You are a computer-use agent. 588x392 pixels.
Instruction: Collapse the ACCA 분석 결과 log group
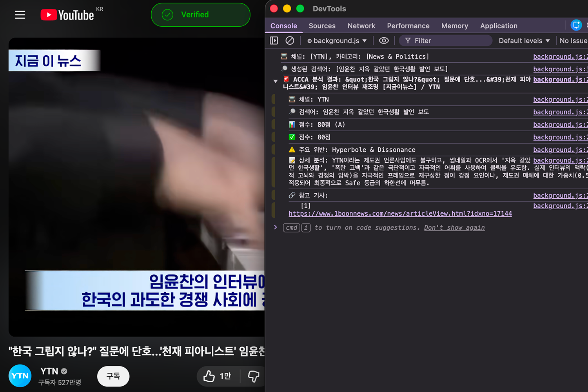pos(276,81)
